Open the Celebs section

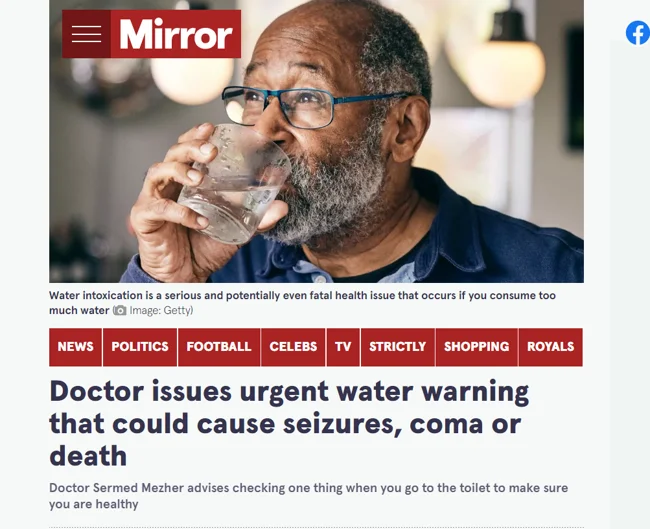[x=293, y=347]
